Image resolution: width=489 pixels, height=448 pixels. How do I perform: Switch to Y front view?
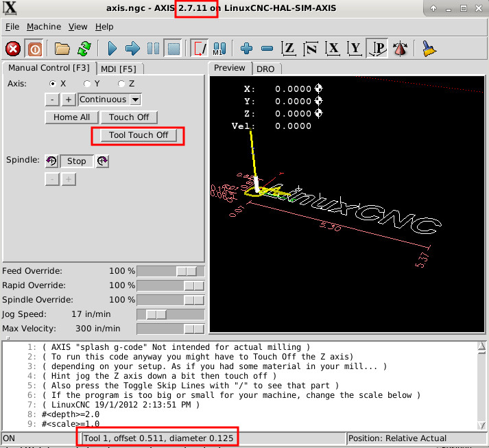pos(355,49)
